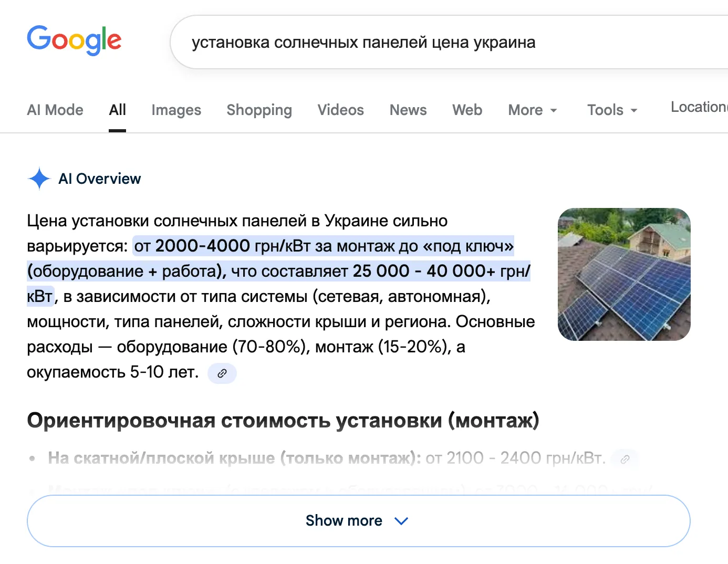
Task: Open the Tools dropdown
Action: tap(611, 110)
